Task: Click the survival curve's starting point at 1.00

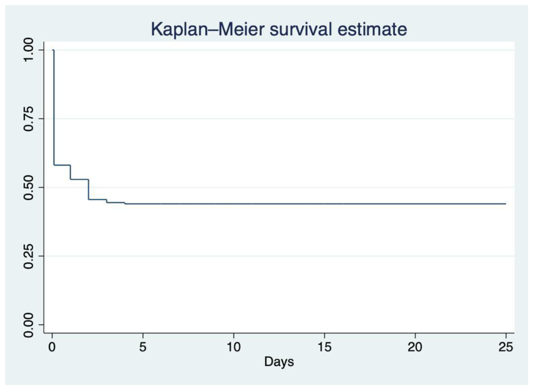Action: [x=53, y=50]
